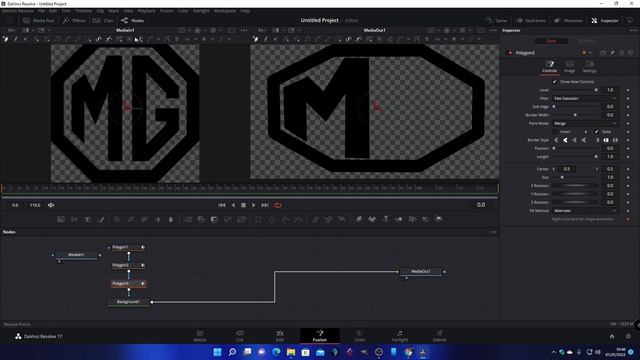Open Project Settings gear icon
Viewport: 640px width, 360px height.
629,336
